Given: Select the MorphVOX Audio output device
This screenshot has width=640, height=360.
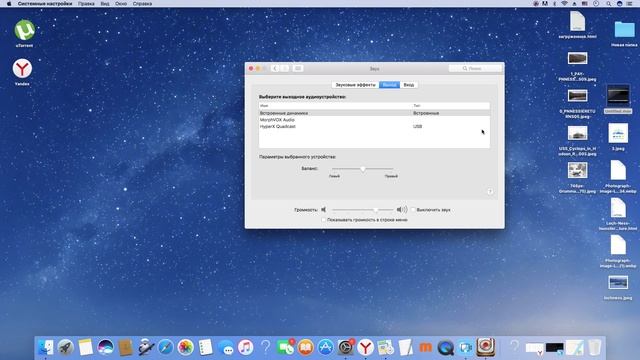Looking at the screenshot, I should 374,120.
